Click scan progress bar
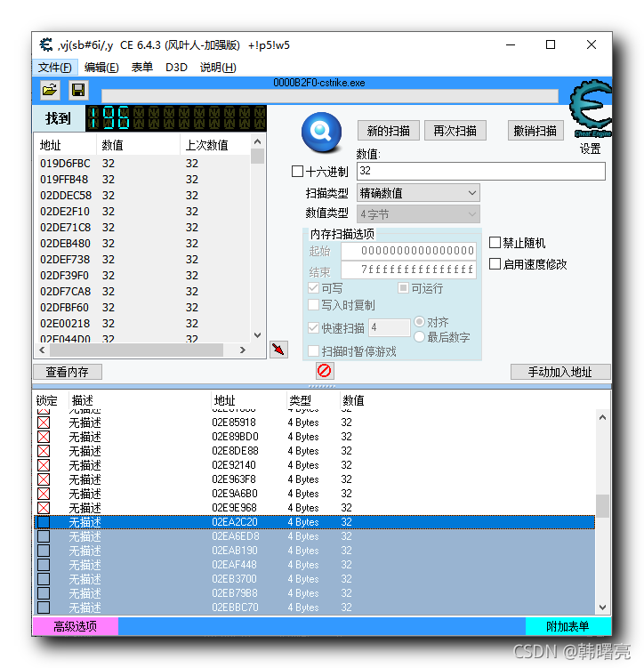Screen dimensions: 644x668 [x=330, y=96]
